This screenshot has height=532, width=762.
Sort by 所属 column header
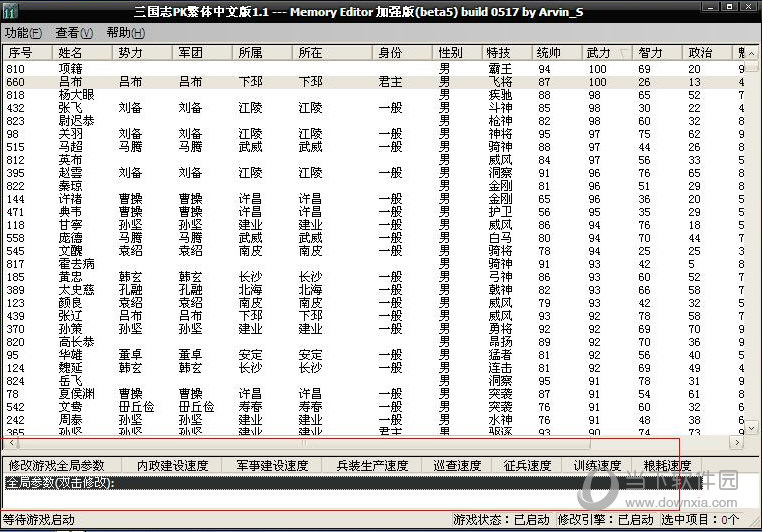click(262, 52)
